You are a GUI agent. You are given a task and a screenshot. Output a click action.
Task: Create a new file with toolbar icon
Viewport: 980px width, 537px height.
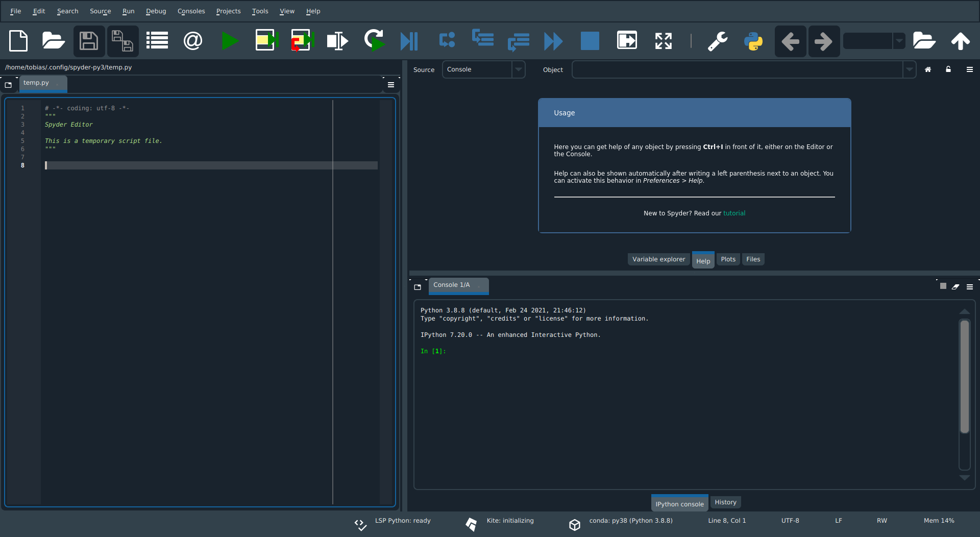[x=19, y=41]
